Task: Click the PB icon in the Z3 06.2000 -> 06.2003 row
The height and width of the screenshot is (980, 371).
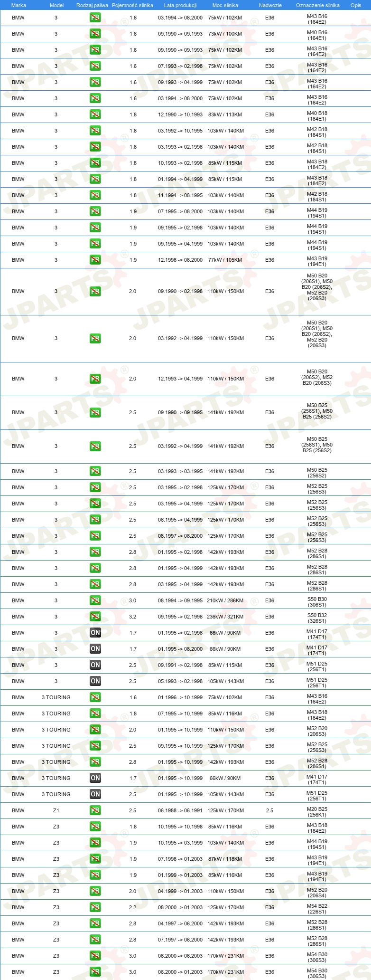Action: point(95,956)
